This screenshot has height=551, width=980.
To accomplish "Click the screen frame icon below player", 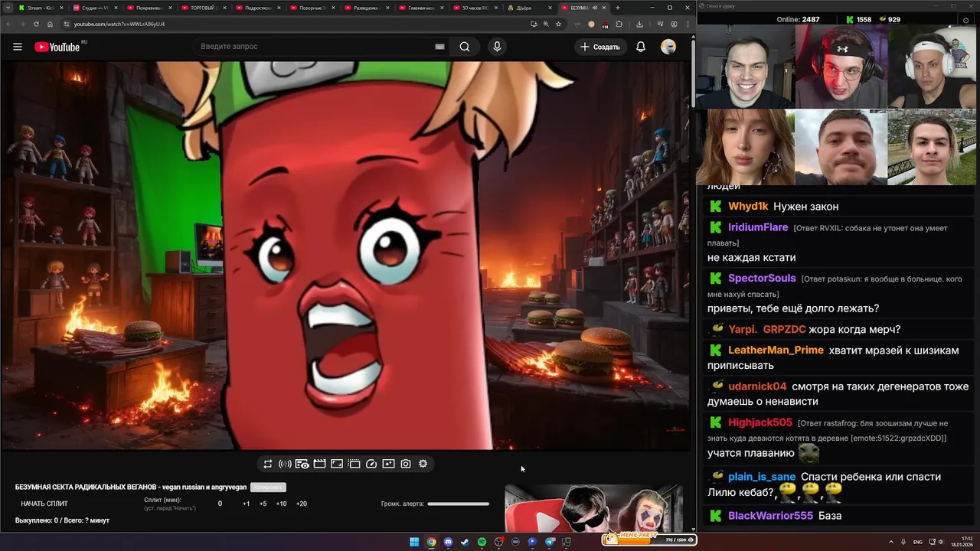I will (337, 464).
